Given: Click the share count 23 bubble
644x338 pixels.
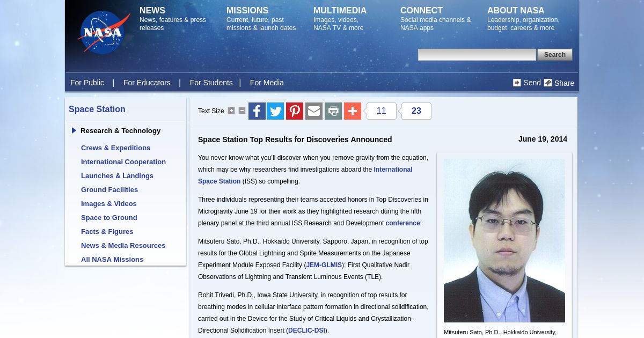Looking at the screenshot, I should (416, 111).
